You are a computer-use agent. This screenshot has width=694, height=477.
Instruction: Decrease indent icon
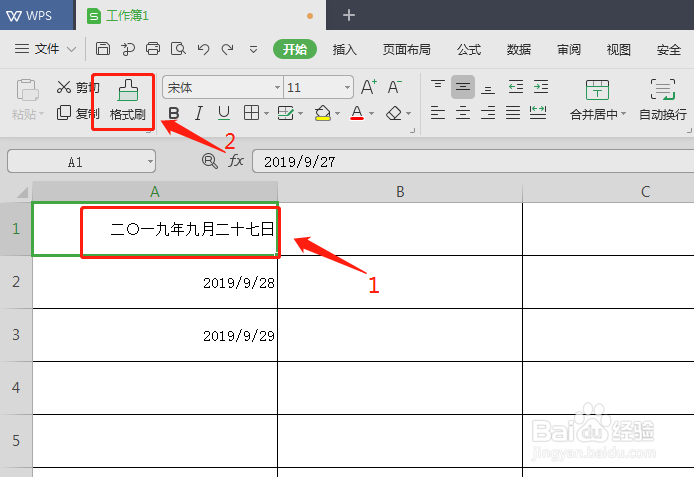pos(516,87)
